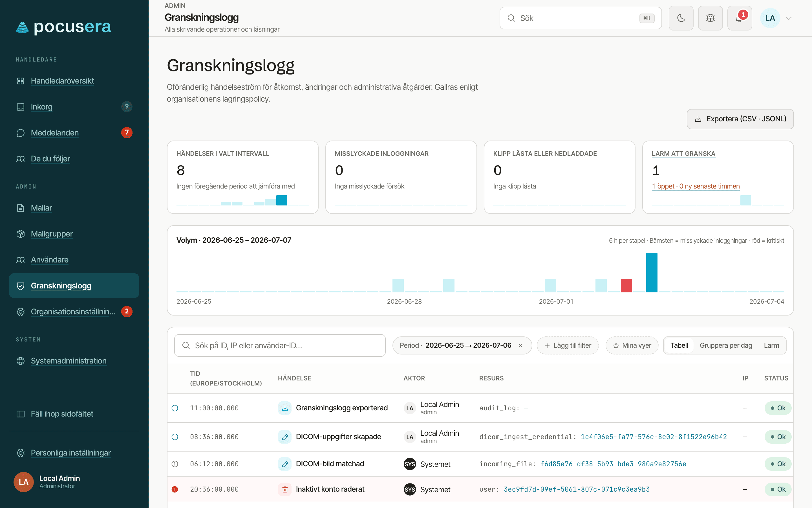Focus the top Sök search field
Screen dimensions: 812x508
click(x=581, y=18)
